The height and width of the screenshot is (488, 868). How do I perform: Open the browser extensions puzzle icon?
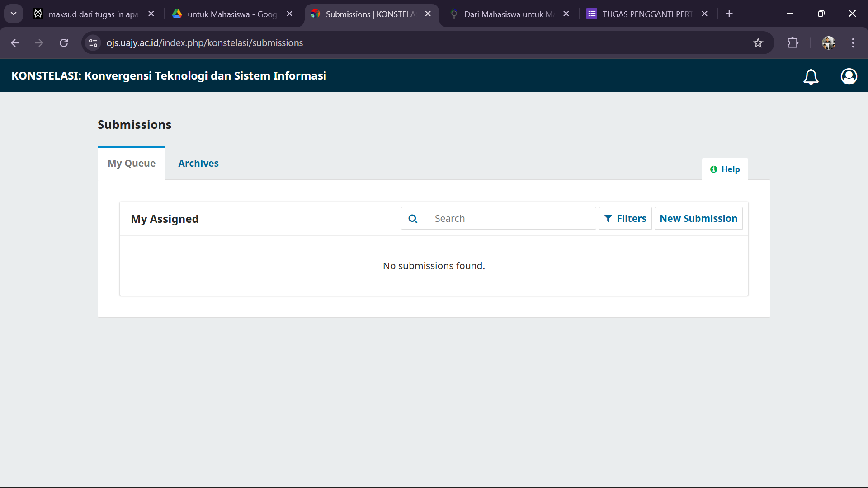click(x=793, y=43)
